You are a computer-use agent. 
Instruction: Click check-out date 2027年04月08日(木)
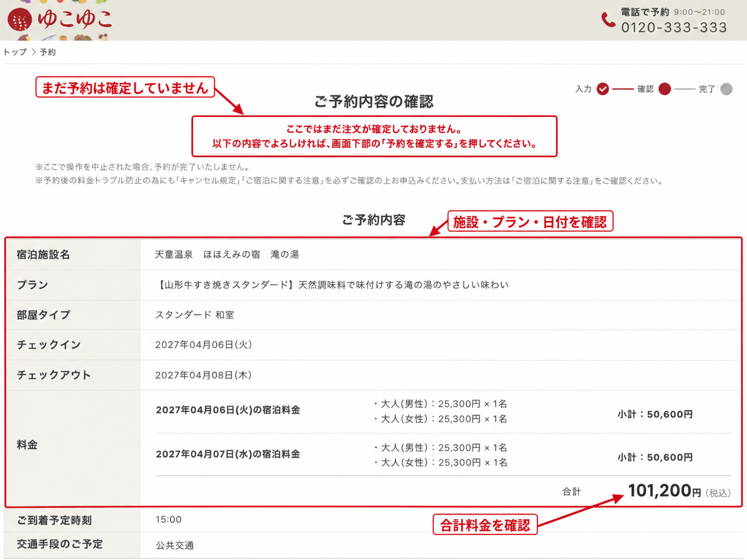tap(204, 375)
